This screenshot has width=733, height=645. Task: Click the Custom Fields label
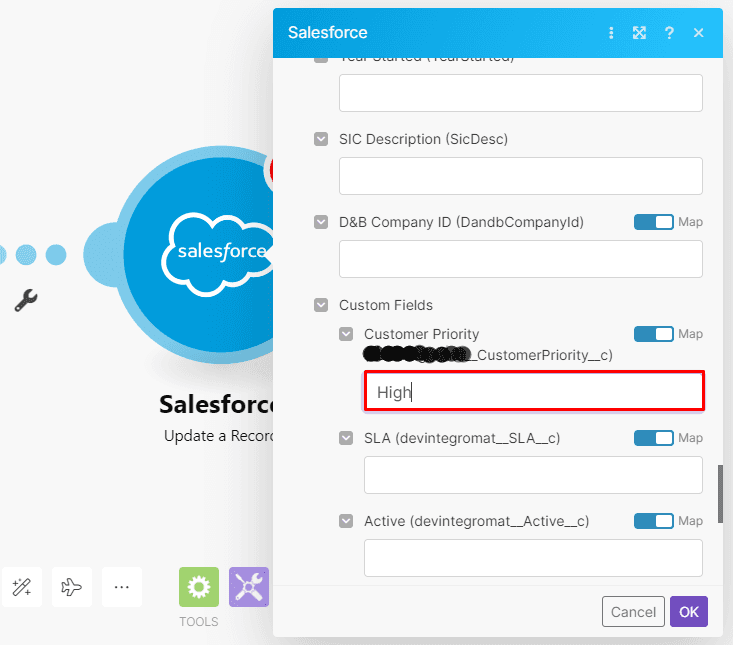click(386, 305)
